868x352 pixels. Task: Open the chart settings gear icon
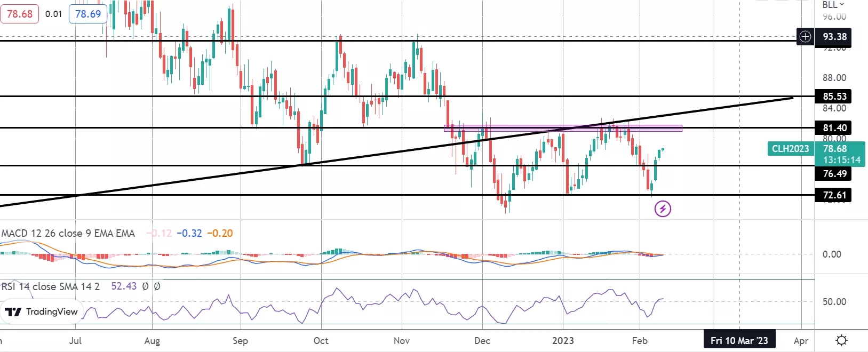[841, 340]
